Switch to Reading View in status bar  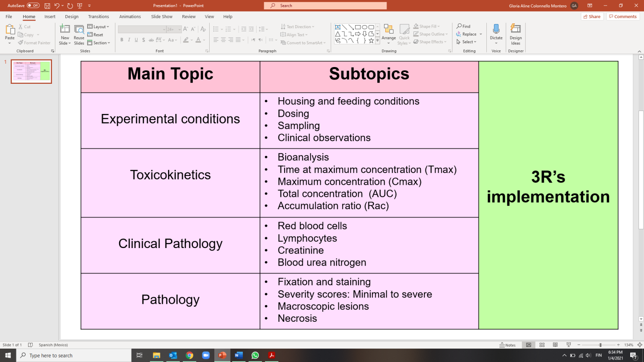coord(555,345)
